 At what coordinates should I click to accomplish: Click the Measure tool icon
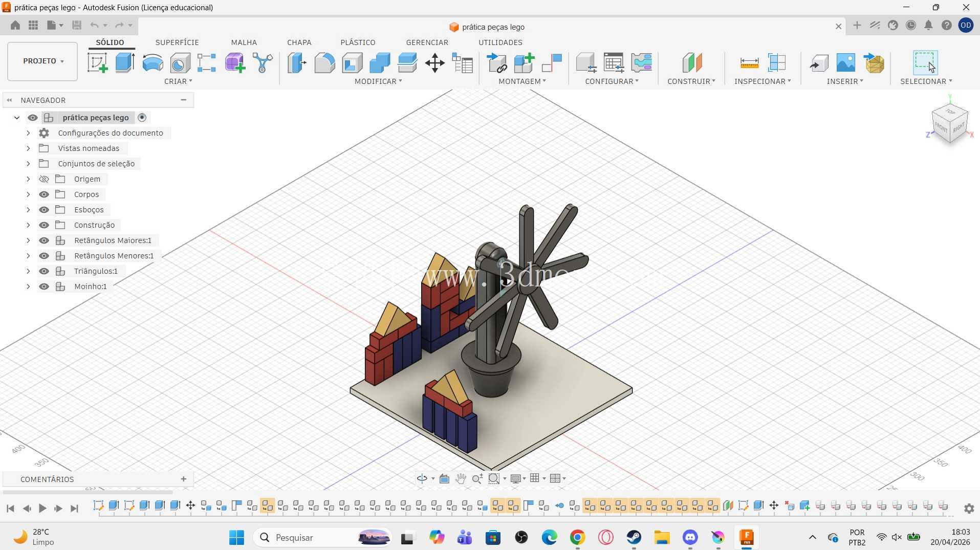point(749,63)
